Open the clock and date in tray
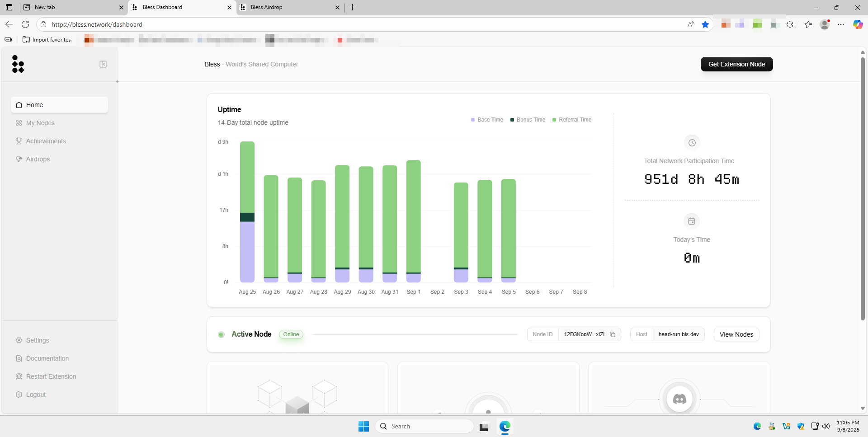The width and height of the screenshot is (868, 437). click(x=848, y=426)
